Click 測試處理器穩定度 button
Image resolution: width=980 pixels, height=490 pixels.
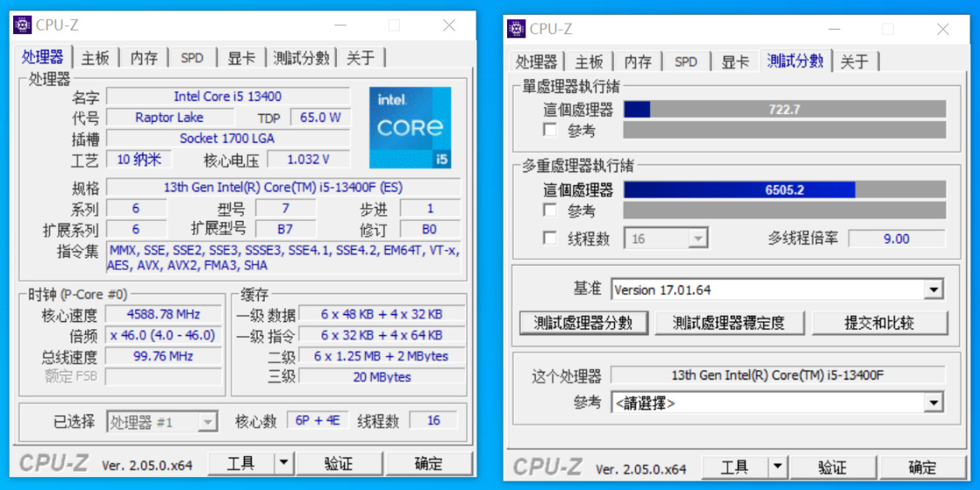(x=729, y=323)
